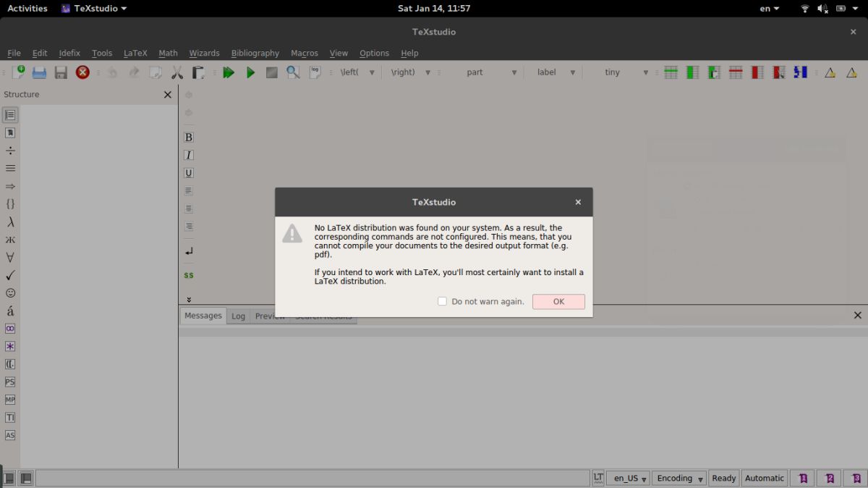Click Activities in the top bar
The width and height of the screenshot is (868, 488).
27,9
